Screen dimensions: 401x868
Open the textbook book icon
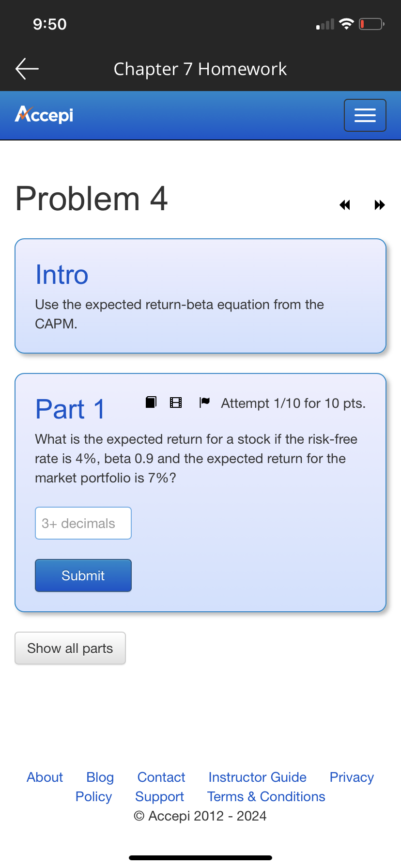(151, 402)
